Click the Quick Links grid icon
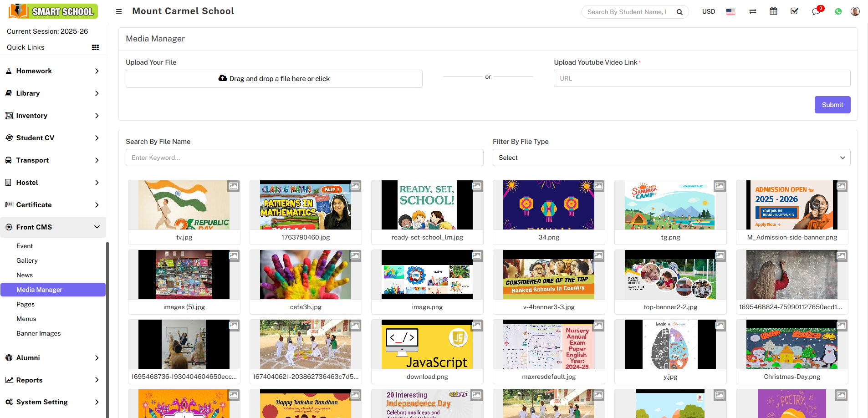Image resolution: width=868 pixels, height=418 pixels. point(95,47)
